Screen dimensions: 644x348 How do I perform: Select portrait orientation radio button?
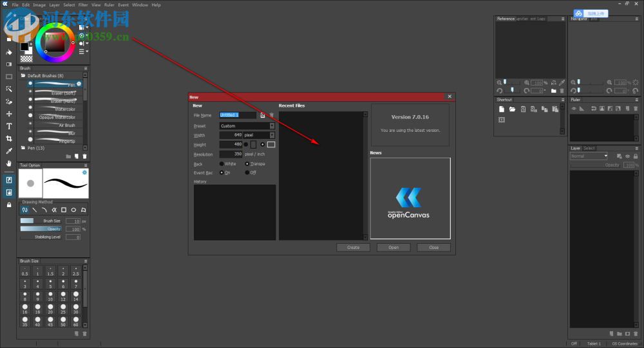pyautogui.click(x=246, y=145)
